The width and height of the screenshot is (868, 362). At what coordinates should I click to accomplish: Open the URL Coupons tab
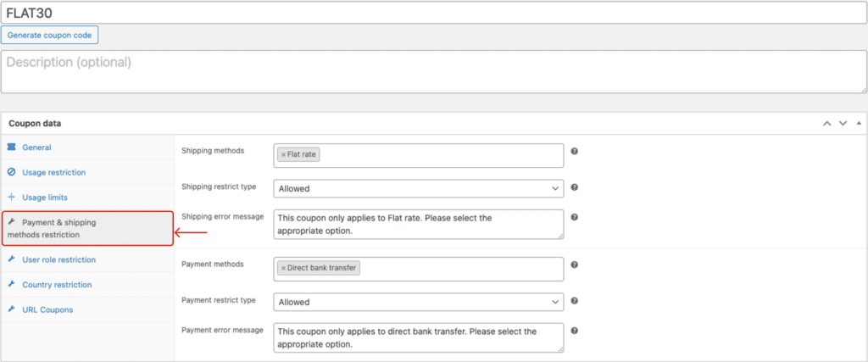(x=47, y=309)
